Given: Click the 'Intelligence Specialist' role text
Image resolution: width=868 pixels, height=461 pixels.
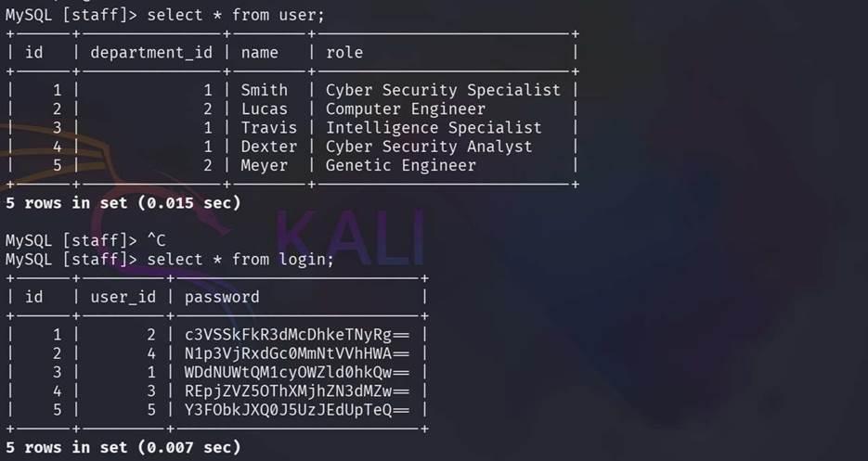Looking at the screenshot, I should 434,128.
